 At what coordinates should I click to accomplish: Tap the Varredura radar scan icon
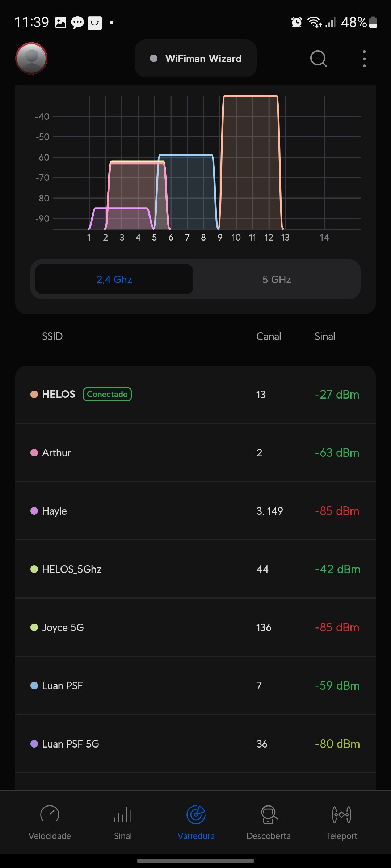tap(196, 815)
